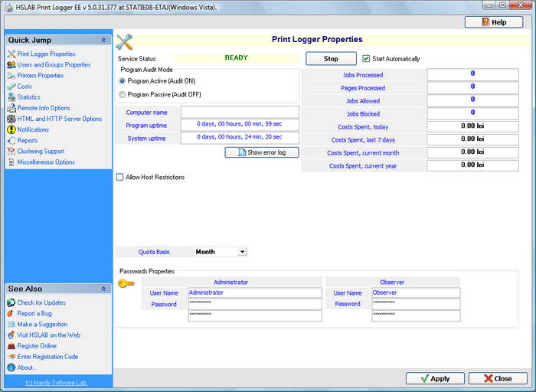536x392 pixels.
Task: Toggle the Start Automatically checkbox
Action: [x=366, y=58]
